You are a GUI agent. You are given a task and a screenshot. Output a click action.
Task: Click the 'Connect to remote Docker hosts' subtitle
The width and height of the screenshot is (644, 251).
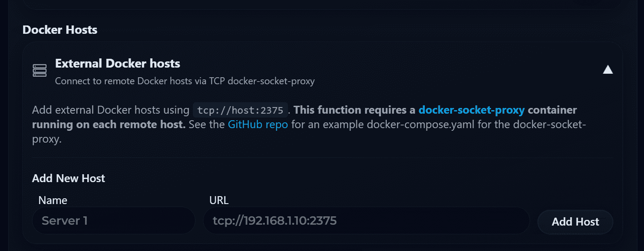(x=185, y=81)
